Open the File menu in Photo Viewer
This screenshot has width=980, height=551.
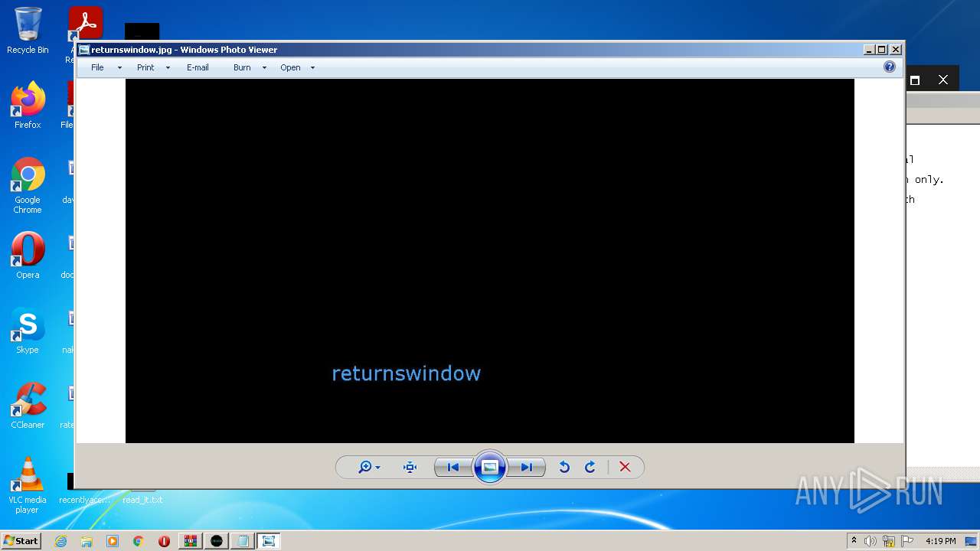point(97,67)
